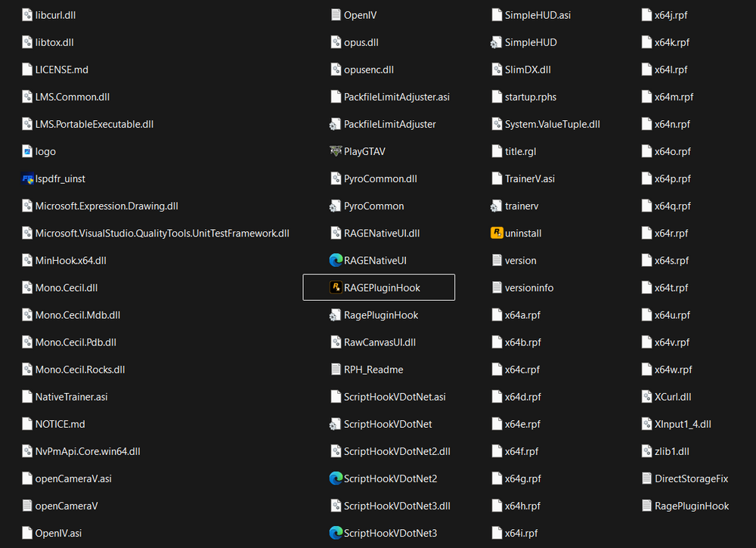This screenshot has height=548, width=756.
Task: Select NvPmApi.Core.win64.dll file name
Action: tap(88, 451)
